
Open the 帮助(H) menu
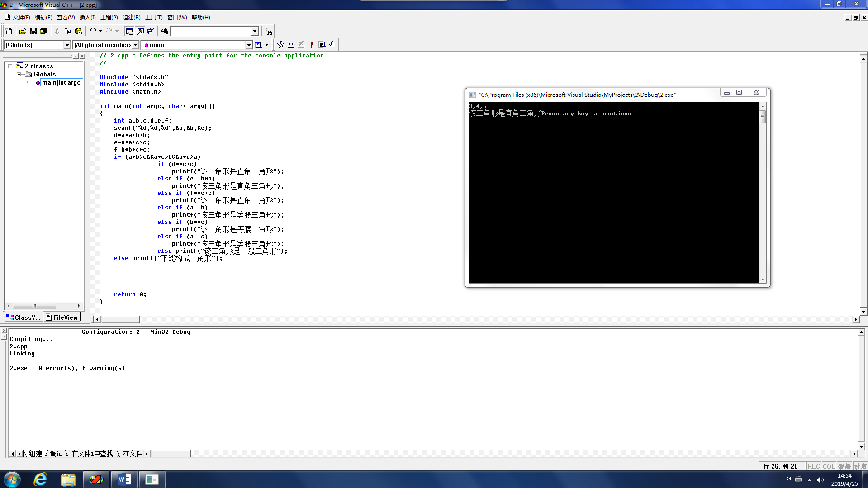point(201,18)
